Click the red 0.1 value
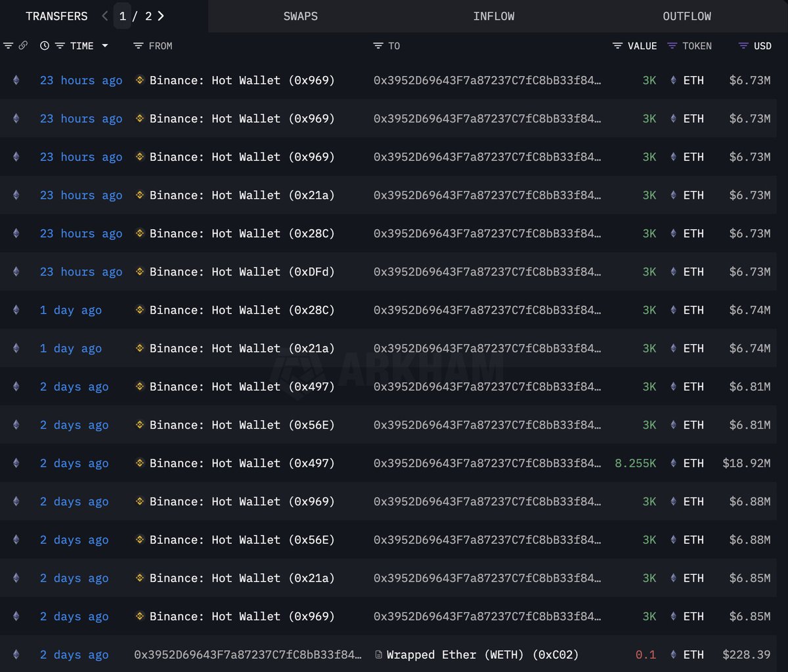 coord(646,655)
